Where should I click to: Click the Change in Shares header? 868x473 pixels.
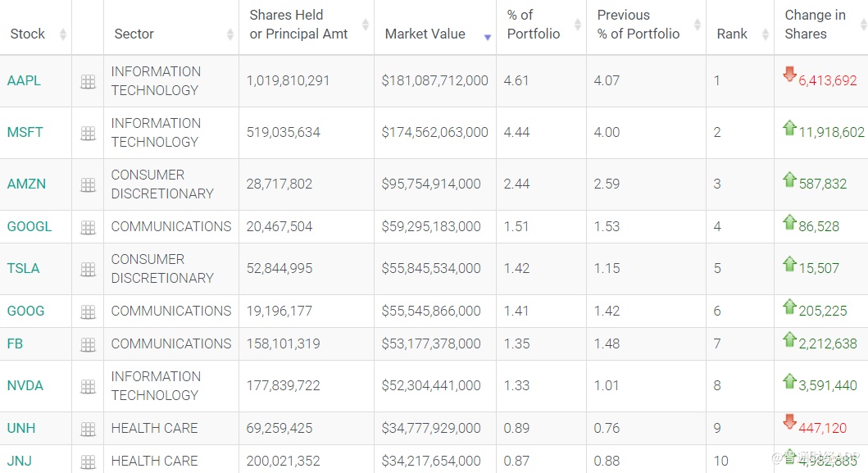[815, 25]
